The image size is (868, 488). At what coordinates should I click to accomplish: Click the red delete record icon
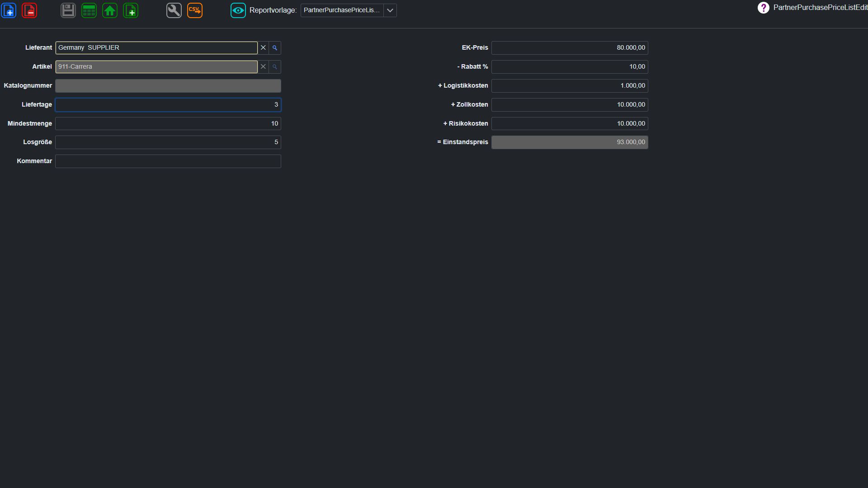pyautogui.click(x=29, y=10)
